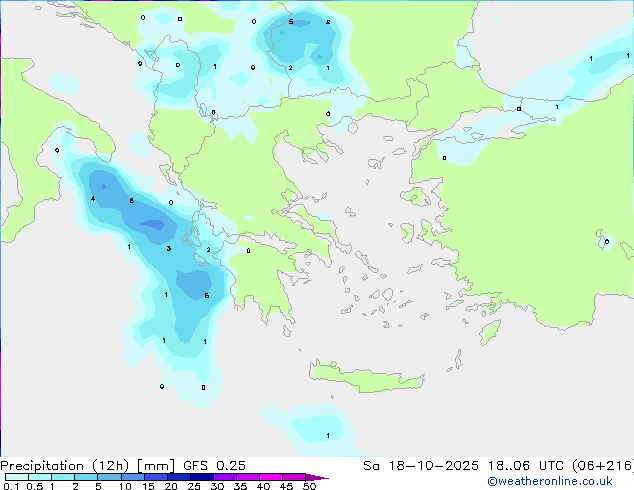The image size is (634, 490).
Task: Click the 45–50 mm legend color swatch
Action: click(x=294, y=477)
